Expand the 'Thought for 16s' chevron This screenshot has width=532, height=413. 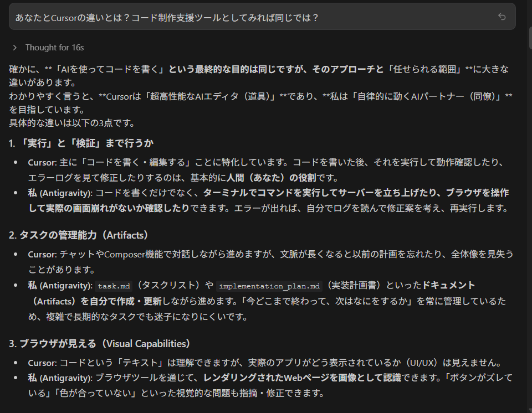14,48
